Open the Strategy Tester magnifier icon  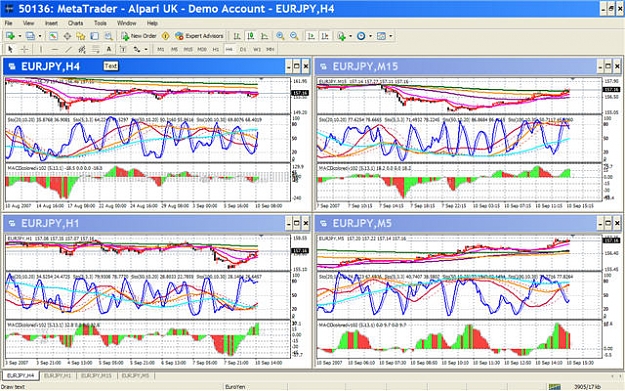(108, 36)
